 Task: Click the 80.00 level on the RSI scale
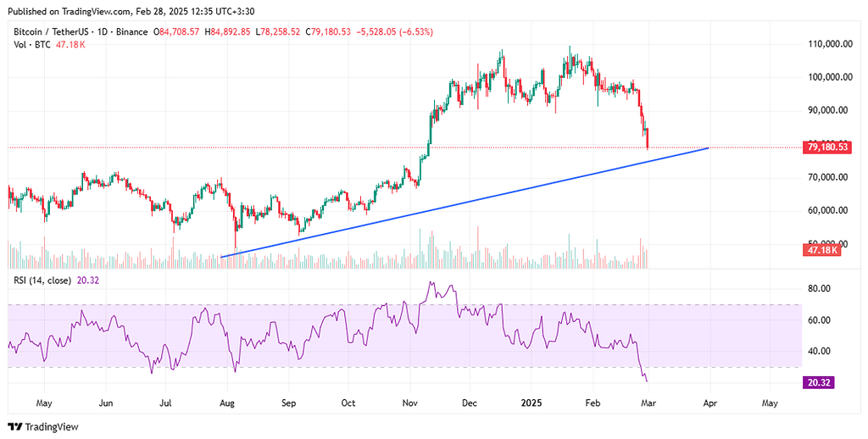click(818, 289)
